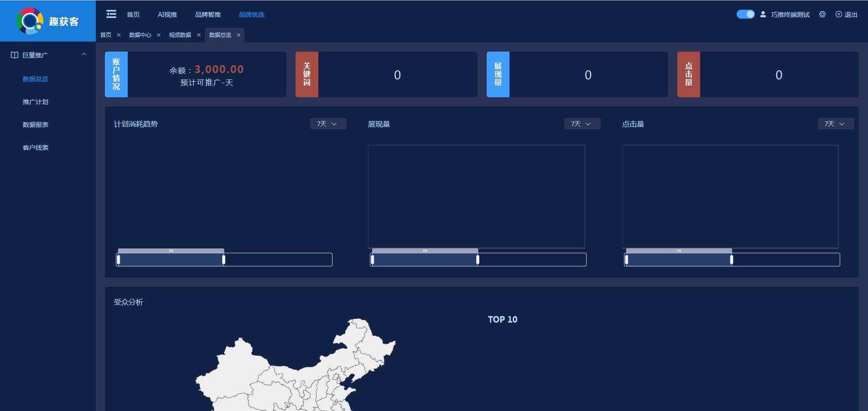Click the book icon beside 巨量推广
This screenshot has width=868, height=411.
tap(15, 55)
